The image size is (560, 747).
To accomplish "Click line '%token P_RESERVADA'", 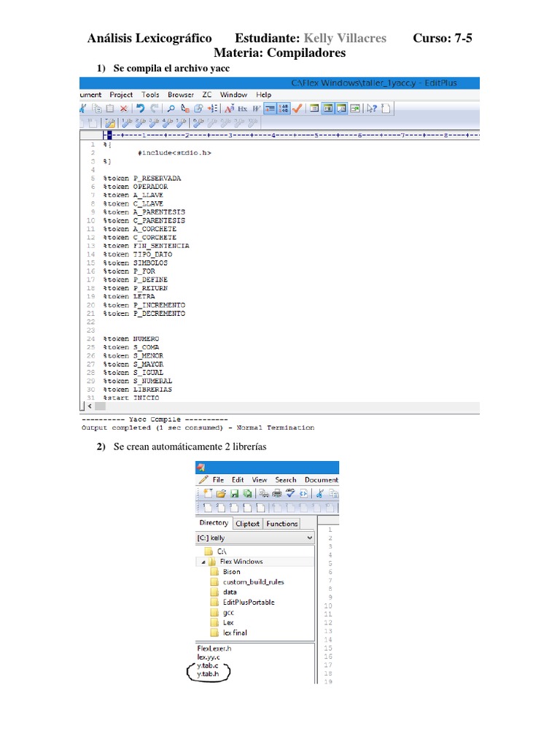I will point(142,178).
